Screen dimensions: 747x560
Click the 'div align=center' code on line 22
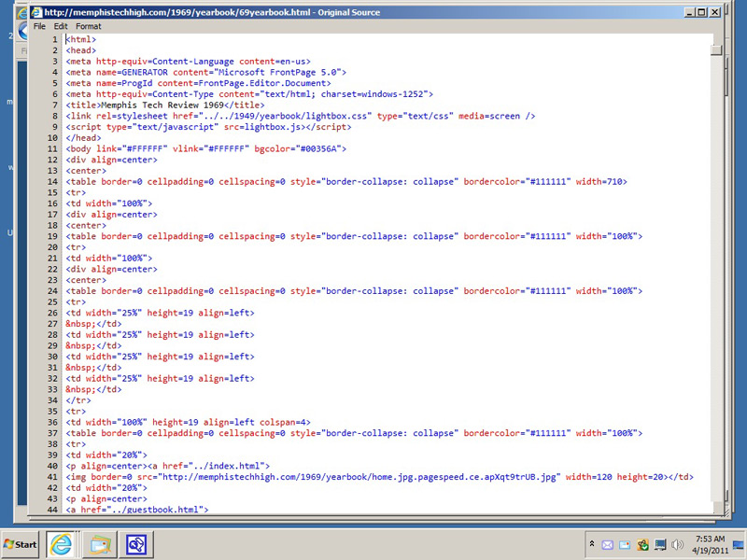[x=111, y=270]
